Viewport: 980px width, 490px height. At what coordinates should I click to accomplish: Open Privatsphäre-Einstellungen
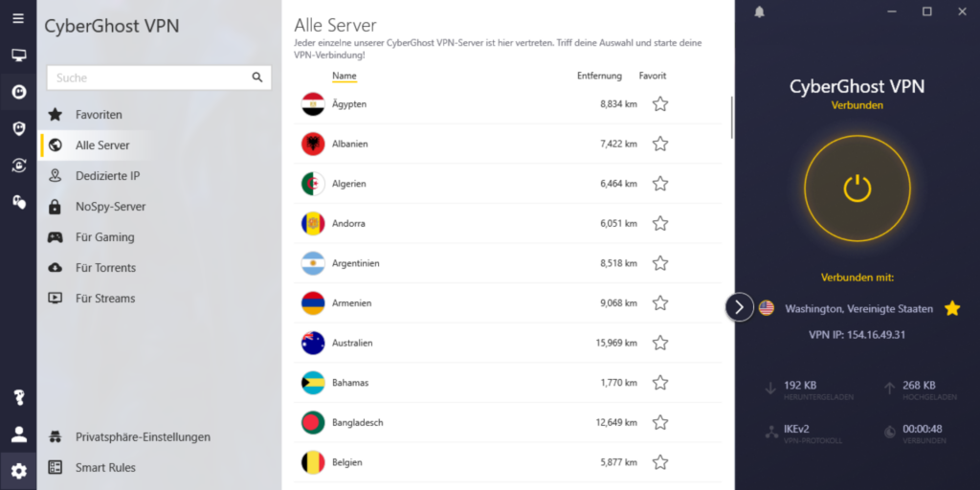point(143,436)
